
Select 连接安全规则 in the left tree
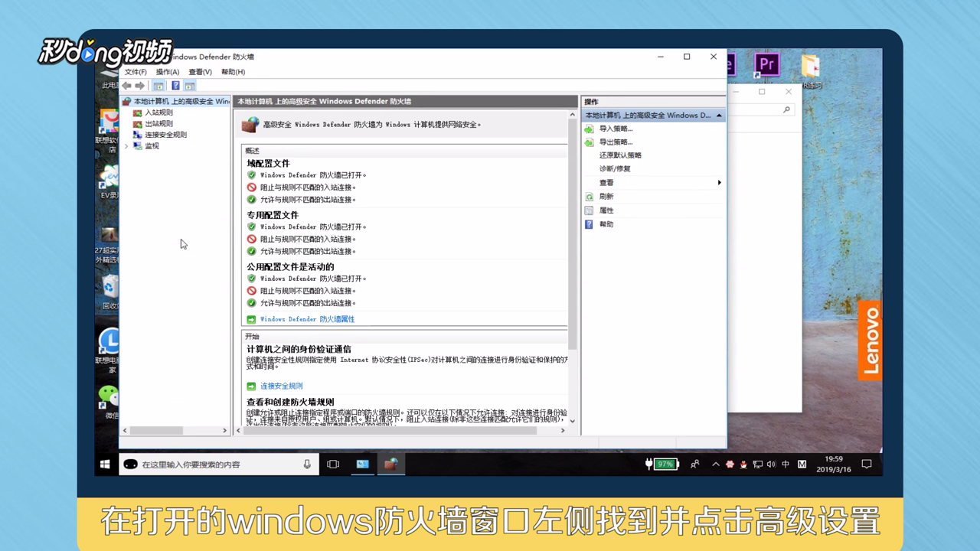coord(165,135)
